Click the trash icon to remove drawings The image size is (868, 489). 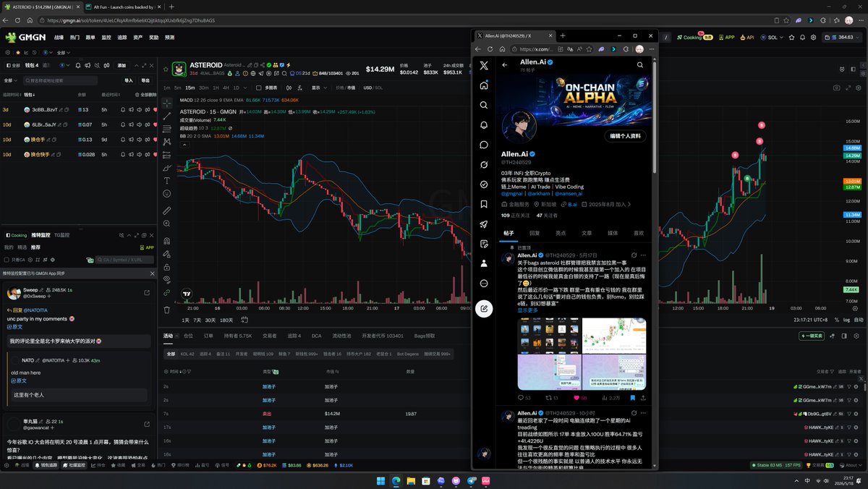coord(167,310)
